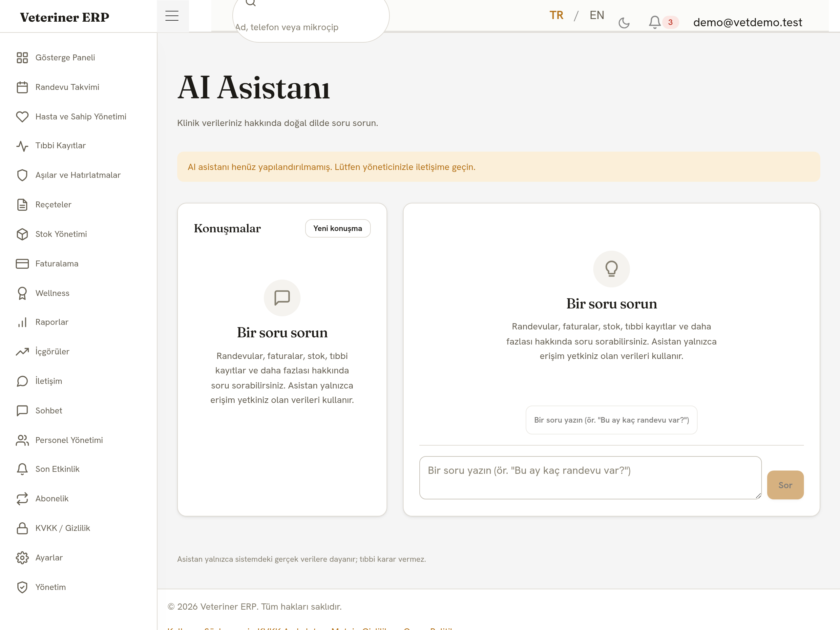Image resolution: width=840 pixels, height=630 pixels.
Task: Click the suggested question chip above the divider
Action: [x=611, y=420]
